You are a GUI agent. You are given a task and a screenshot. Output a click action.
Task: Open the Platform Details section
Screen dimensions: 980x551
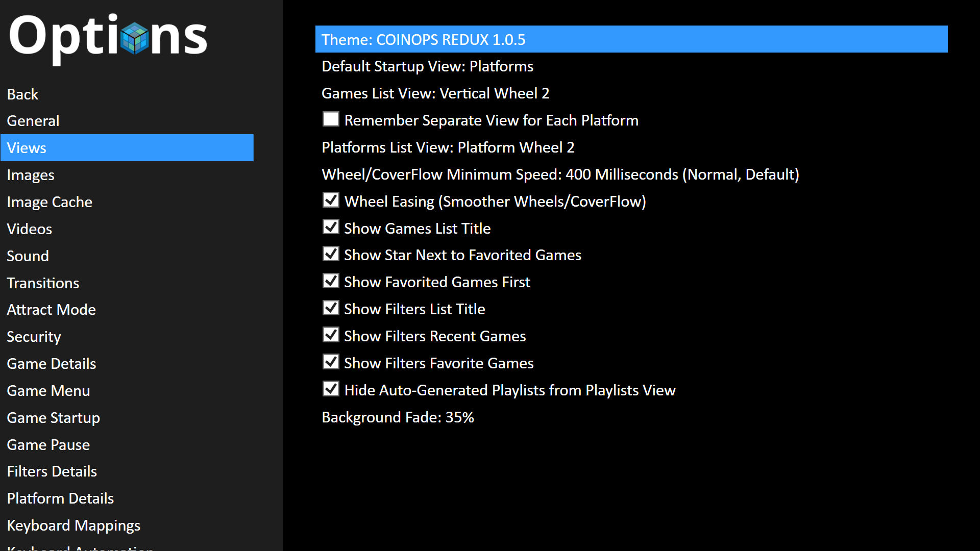pos(127,498)
